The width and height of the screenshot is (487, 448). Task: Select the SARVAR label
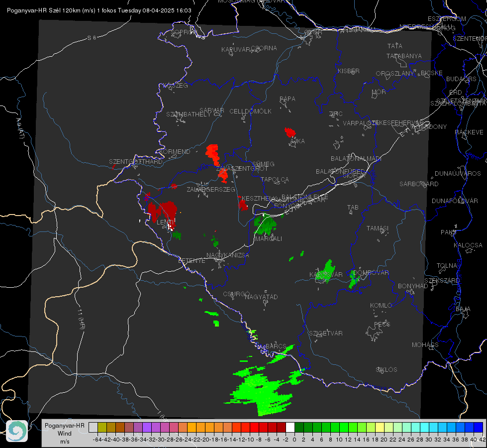[x=212, y=111]
